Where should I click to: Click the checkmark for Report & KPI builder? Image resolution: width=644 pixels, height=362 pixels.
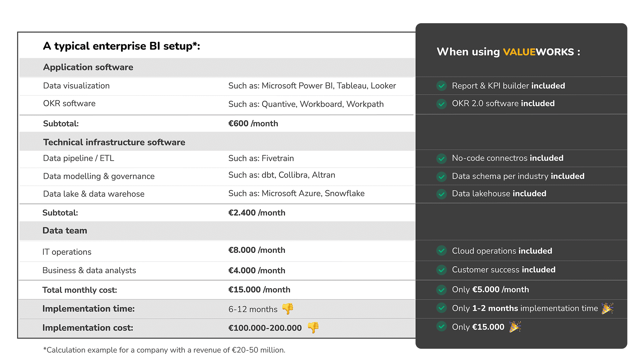coord(441,86)
